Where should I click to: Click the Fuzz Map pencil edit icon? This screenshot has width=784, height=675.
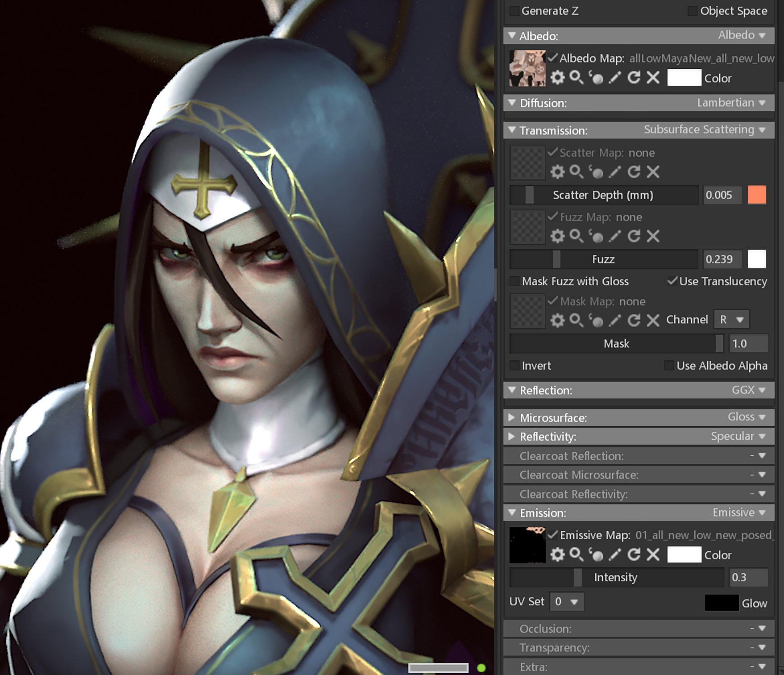tap(615, 236)
